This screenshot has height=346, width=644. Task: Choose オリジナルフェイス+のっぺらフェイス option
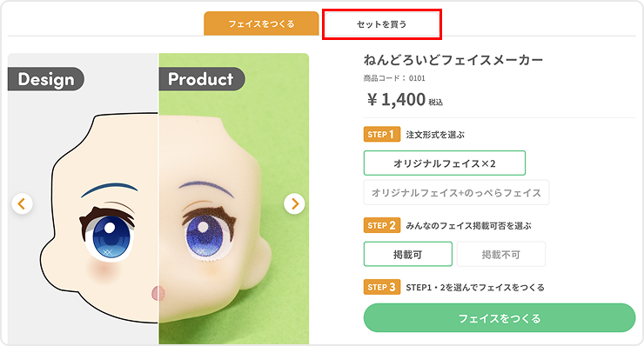456,192
